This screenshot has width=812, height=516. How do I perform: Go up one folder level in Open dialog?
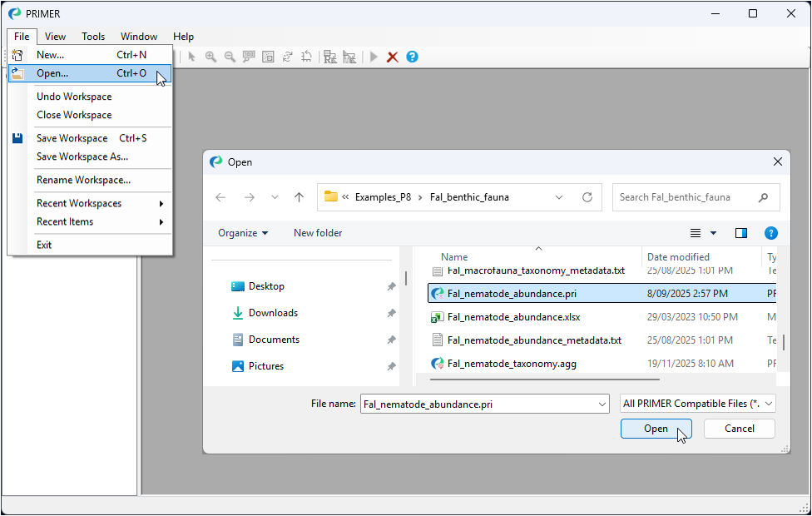point(300,197)
